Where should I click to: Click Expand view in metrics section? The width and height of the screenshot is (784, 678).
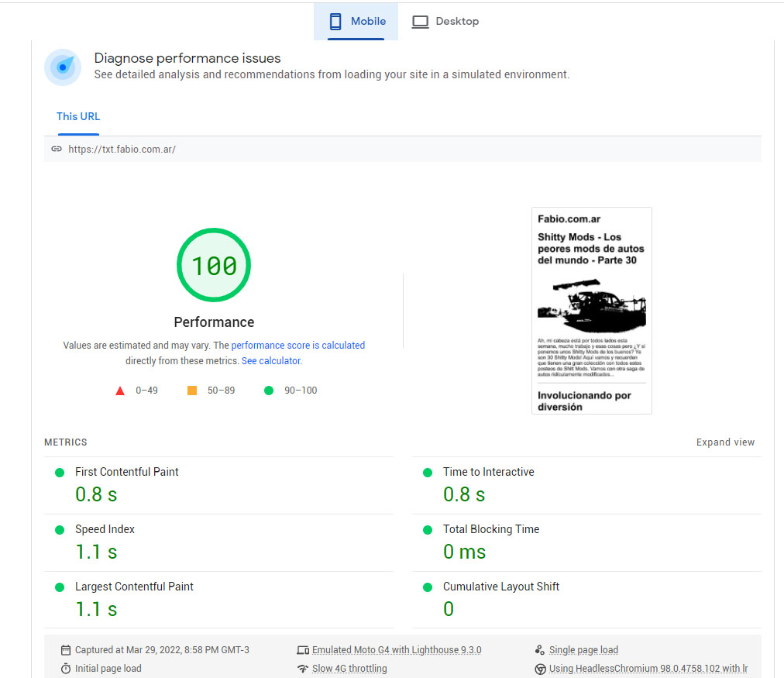click(x=725, y=442)
